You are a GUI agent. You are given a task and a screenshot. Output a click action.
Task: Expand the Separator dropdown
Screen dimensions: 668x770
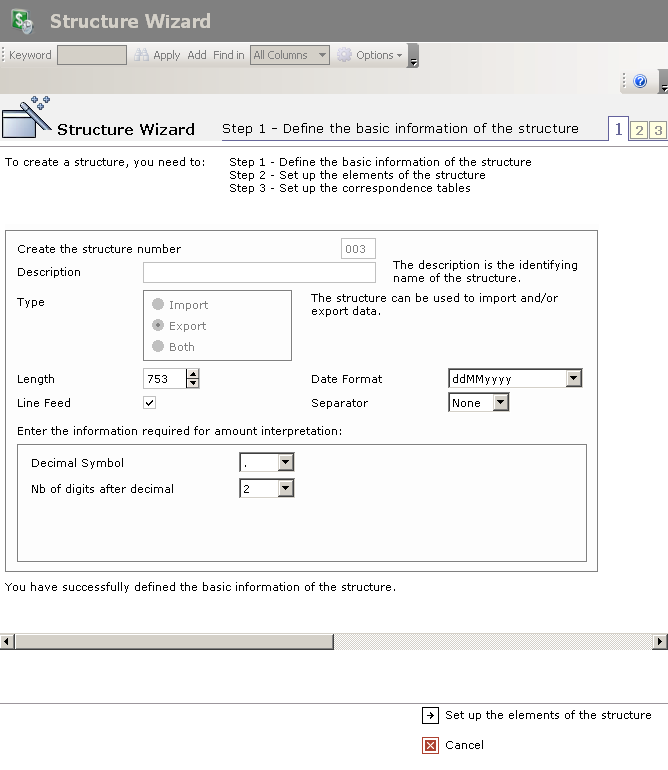(501, 403)
